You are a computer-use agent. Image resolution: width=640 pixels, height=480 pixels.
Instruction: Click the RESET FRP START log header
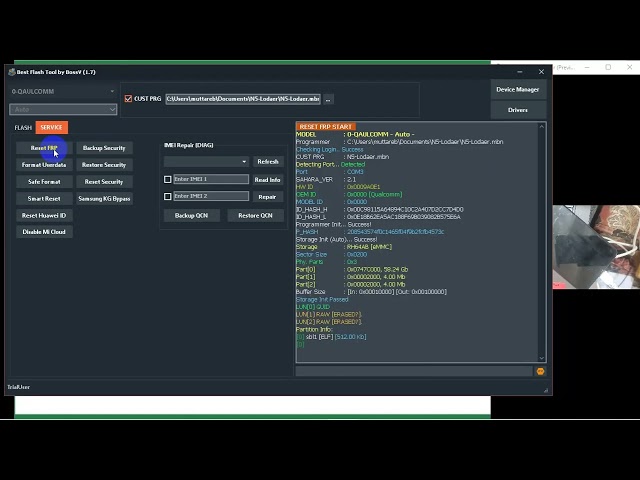[x=326, y=127]
